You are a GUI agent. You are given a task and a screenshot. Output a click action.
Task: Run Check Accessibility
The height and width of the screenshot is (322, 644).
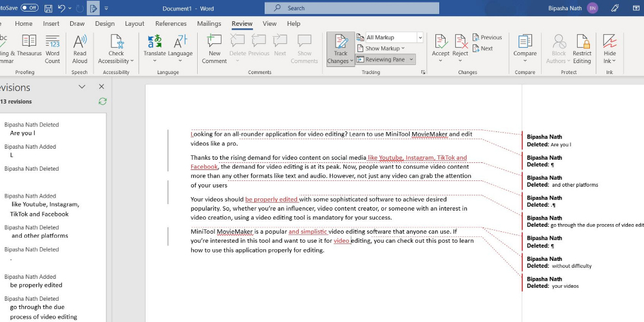click(116, 50)
